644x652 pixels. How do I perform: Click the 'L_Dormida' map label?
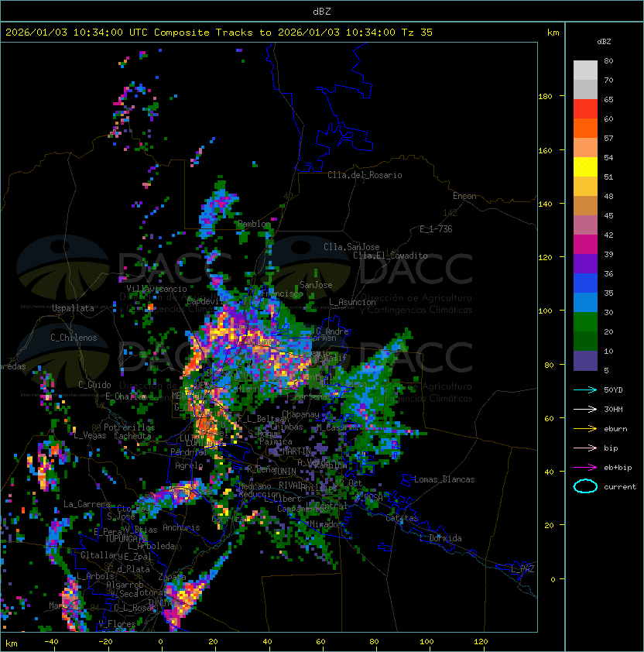(440, 538)
